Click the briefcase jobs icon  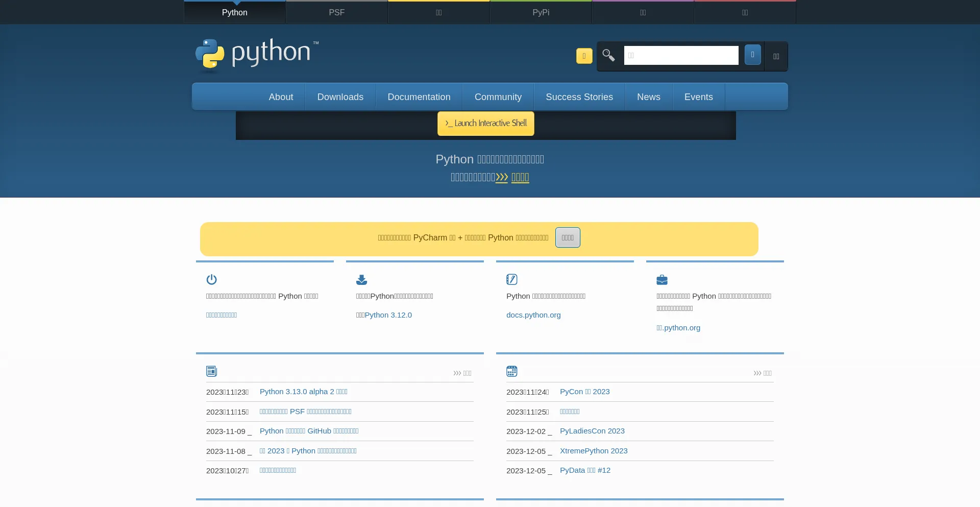[x=661, y=280]
